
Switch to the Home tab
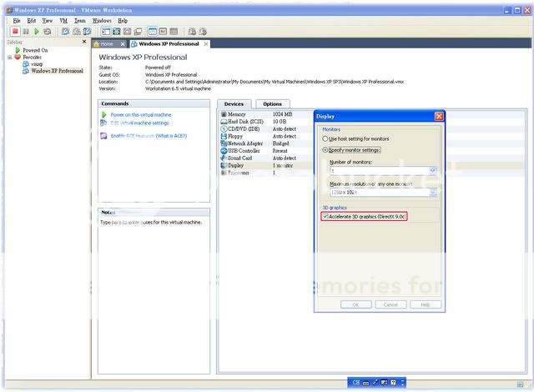(x=106, y=44)
